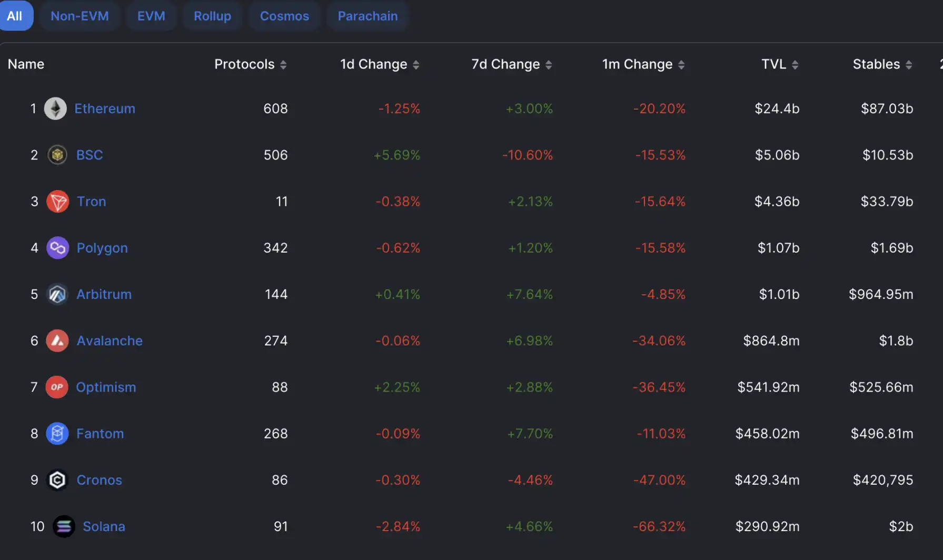Sort by 1d Change column arrows
Image resolution: width=943 pixels, height=560 pixels.
click(416, 65)
